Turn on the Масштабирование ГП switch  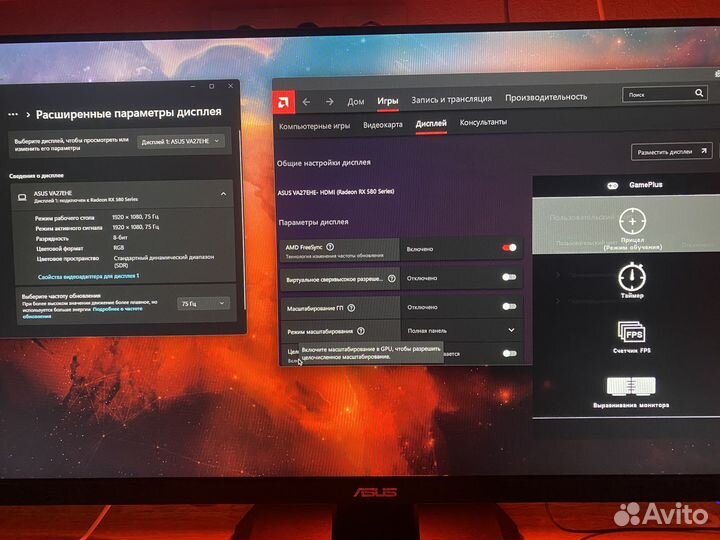tap(509, 306)
